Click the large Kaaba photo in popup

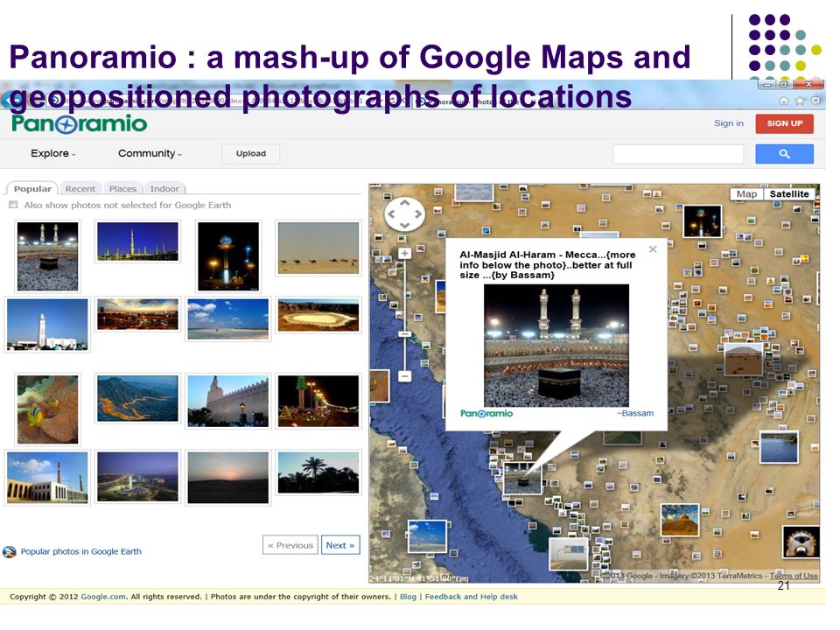[556, 346]
